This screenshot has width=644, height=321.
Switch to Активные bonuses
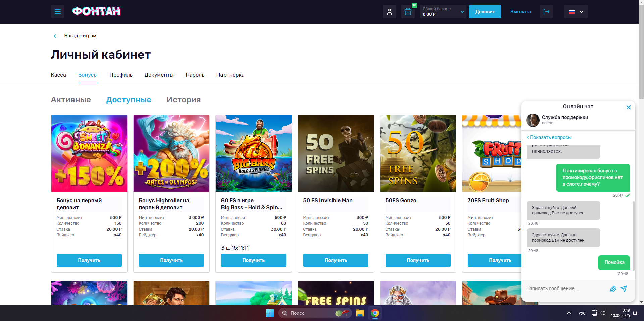pyautogui.click(x=71, y=100)
